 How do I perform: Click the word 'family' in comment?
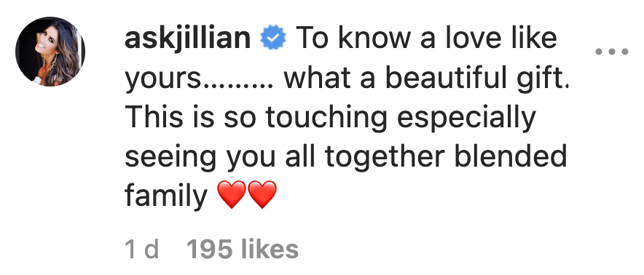coord(166,196)
